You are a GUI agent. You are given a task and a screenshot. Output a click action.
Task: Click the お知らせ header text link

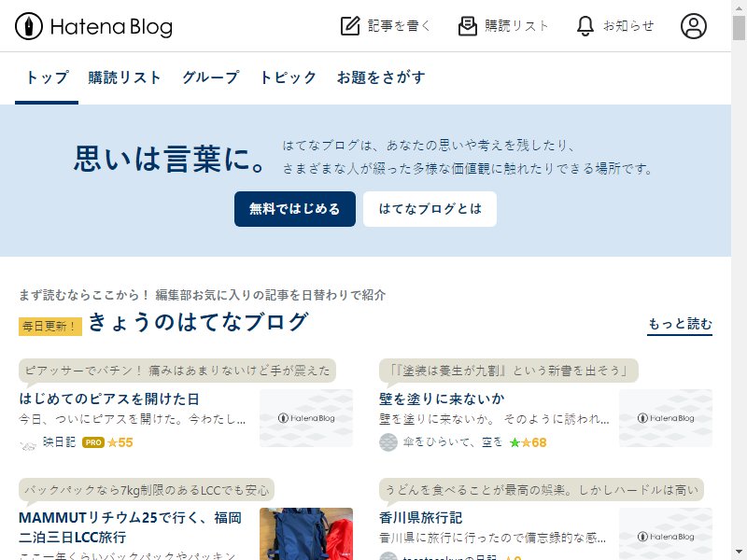628,26
